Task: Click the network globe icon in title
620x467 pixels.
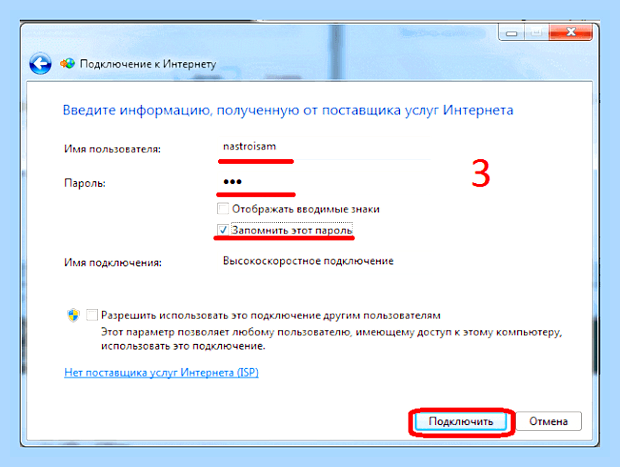Action: tap(68, 63)
